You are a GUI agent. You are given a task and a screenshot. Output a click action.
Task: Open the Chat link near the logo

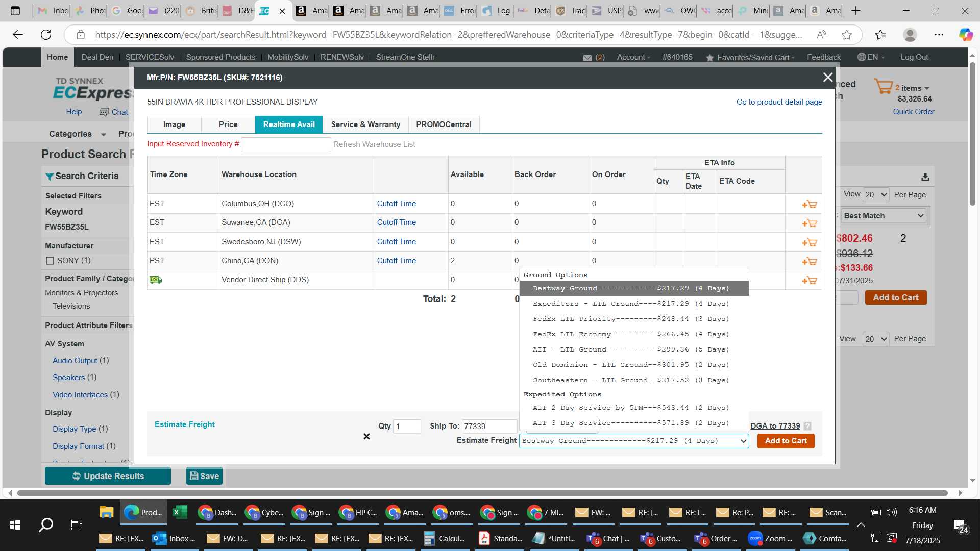[x=114, y=112]
